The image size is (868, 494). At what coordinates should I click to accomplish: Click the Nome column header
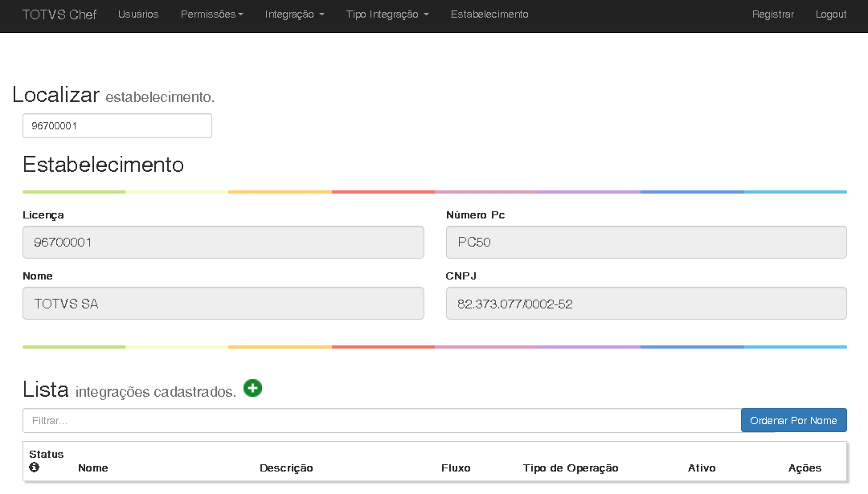coord(93,467)
